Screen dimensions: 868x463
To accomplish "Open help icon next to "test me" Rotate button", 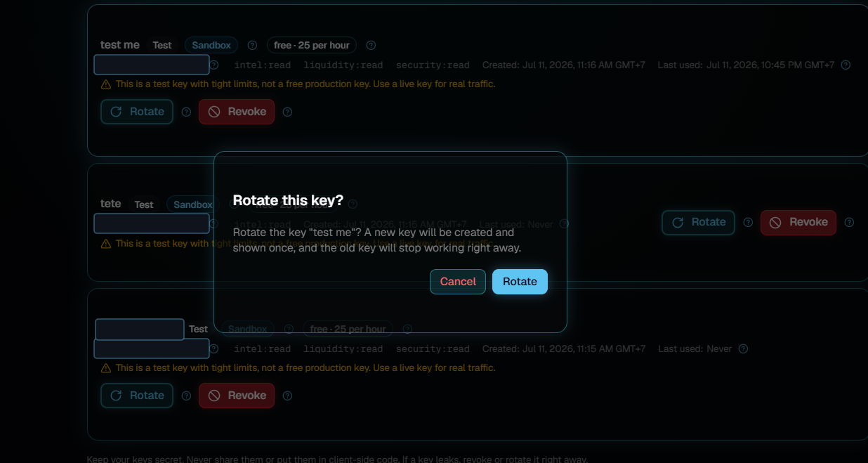I will point(186,112).
